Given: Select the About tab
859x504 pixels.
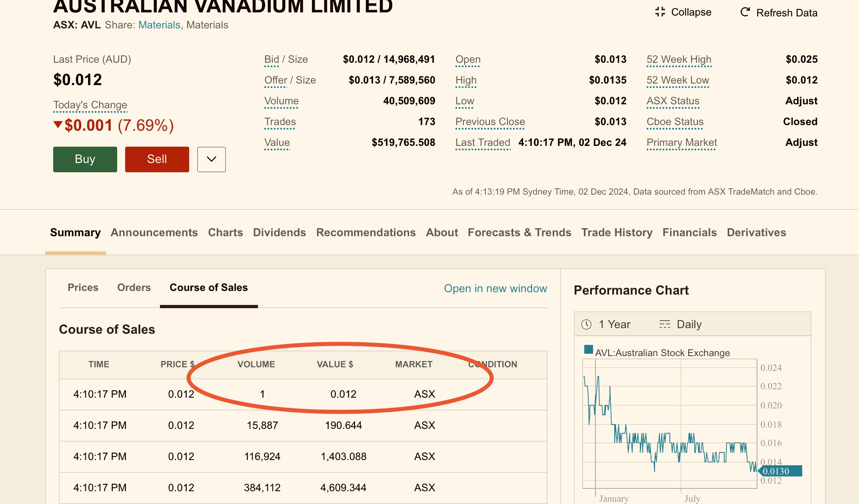Looking at the screenshot, I should pyautogui.click(x=442, y=233).
